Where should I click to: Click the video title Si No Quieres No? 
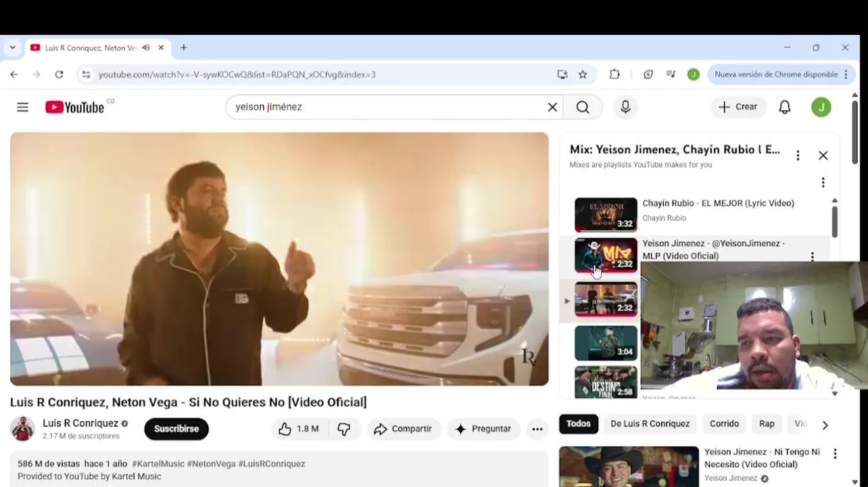[x=188, y=402]
